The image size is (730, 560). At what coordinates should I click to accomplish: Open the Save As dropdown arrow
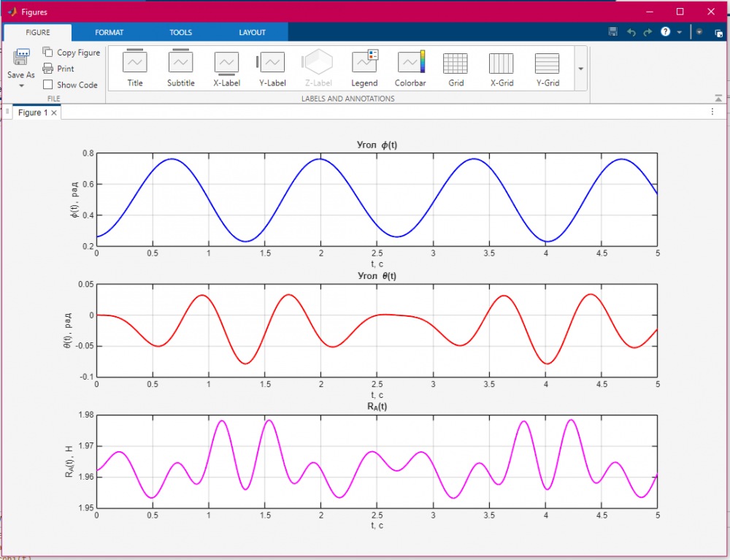[x=21, y=85]
